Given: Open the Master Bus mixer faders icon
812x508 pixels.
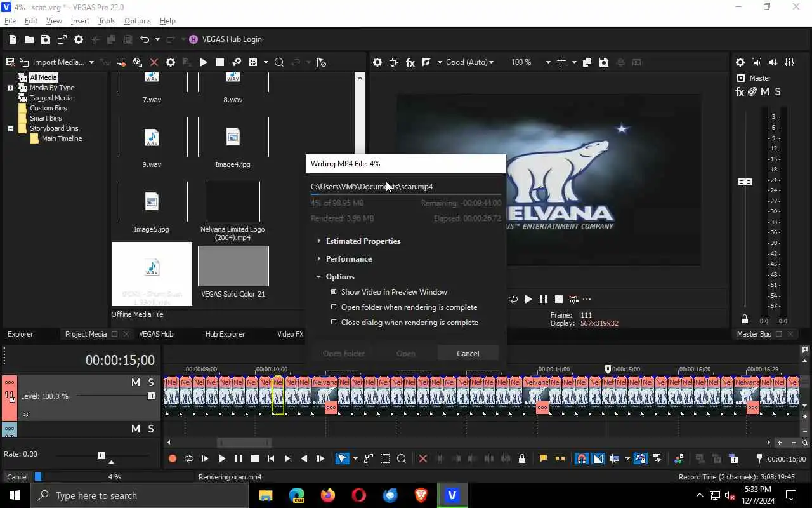Looking at the screenshot, I should (x=790, y=62).
